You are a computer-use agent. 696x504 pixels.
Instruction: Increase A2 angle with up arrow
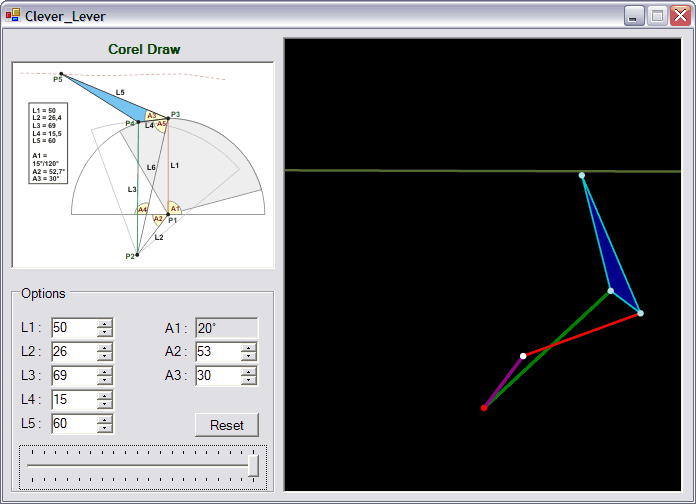[249, 347]
